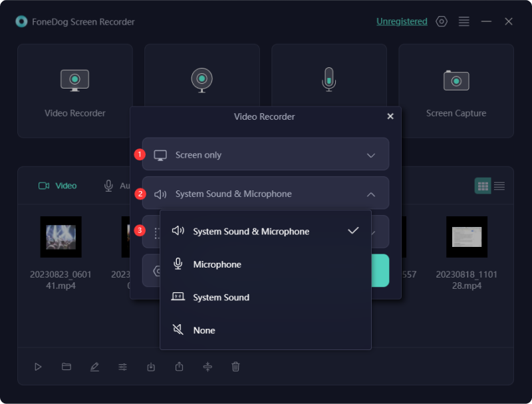Image resolution: width=532 pixels, height=404 pixels.
Task: Select Microphone from the audio list
Action: pos(217,264)
